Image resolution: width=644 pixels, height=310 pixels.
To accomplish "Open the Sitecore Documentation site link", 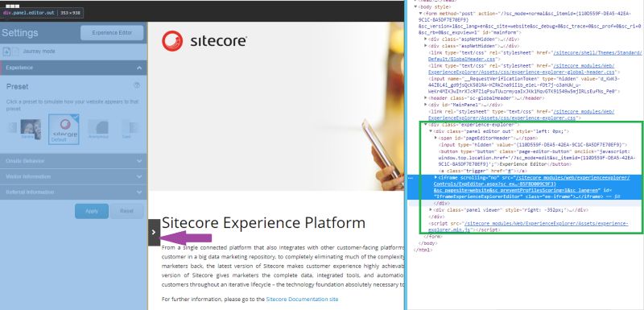I will 303,300.
